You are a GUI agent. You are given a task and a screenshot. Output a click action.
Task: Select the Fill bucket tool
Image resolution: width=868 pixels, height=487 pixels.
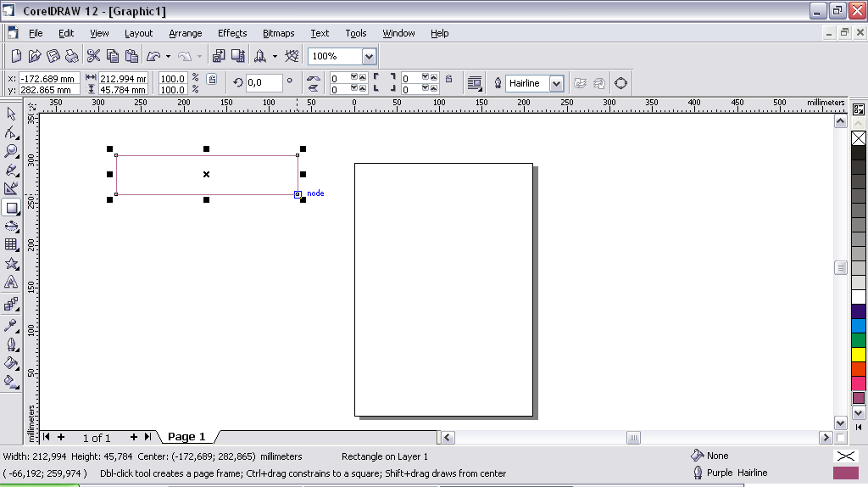click(x=11, y=363)
